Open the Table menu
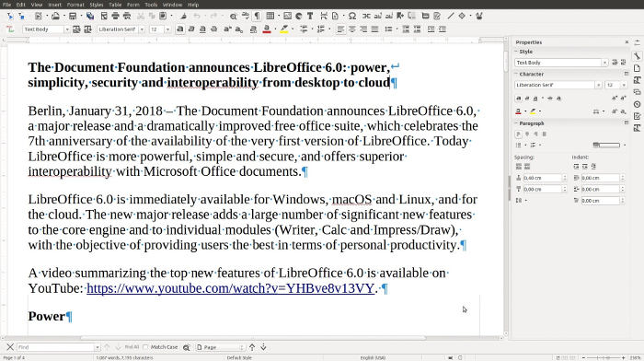The image size is (644, 361). tap(115, 5)
